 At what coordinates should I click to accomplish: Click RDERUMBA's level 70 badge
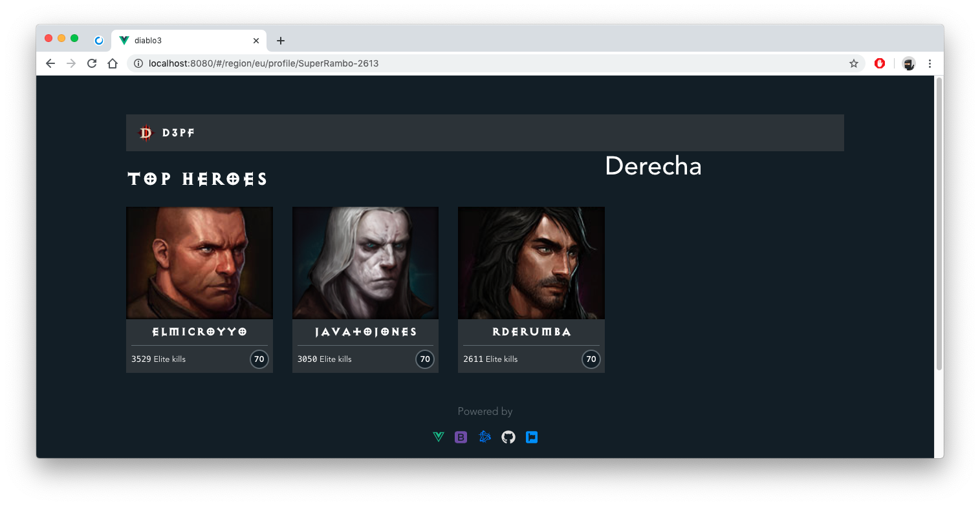point(591,359)
